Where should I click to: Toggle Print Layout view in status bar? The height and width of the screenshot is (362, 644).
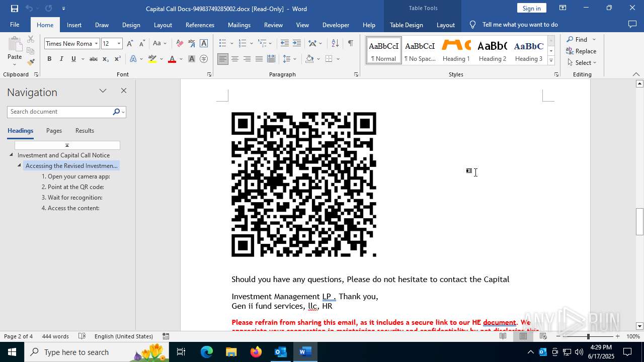(523, 336)
